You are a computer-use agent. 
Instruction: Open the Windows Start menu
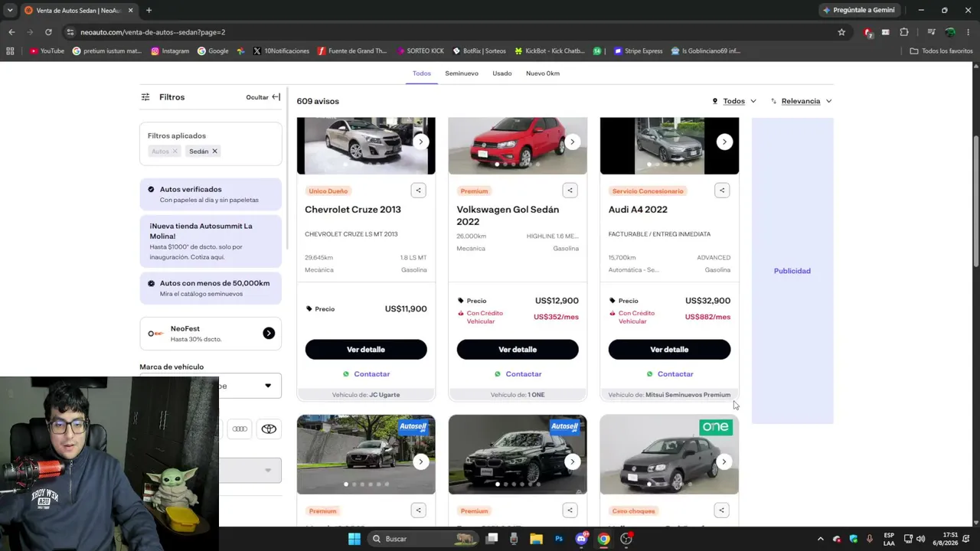(354, 539)
